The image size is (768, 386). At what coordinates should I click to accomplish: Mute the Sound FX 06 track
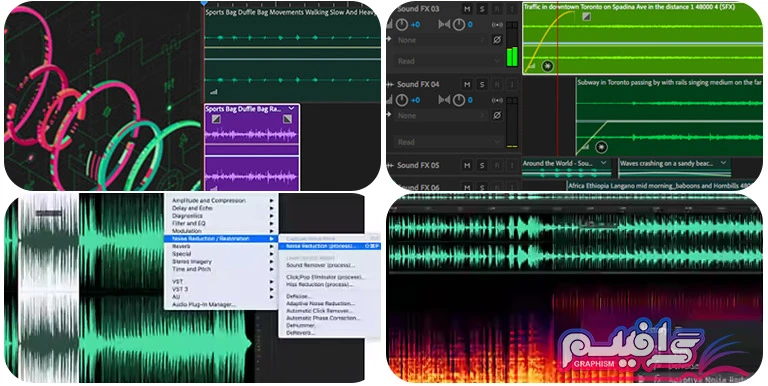point(467,187)
